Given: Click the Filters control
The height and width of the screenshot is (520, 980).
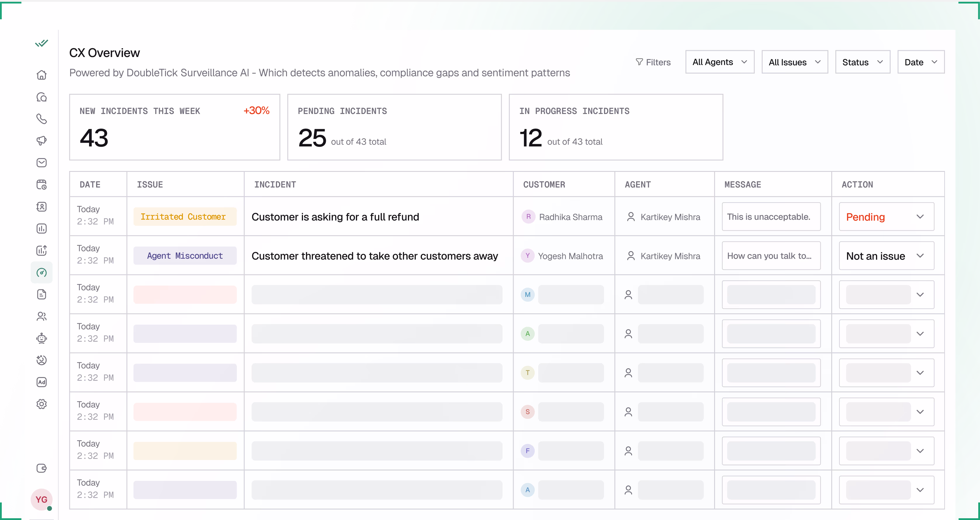Looking at the screenshot, I should (653, 62).
